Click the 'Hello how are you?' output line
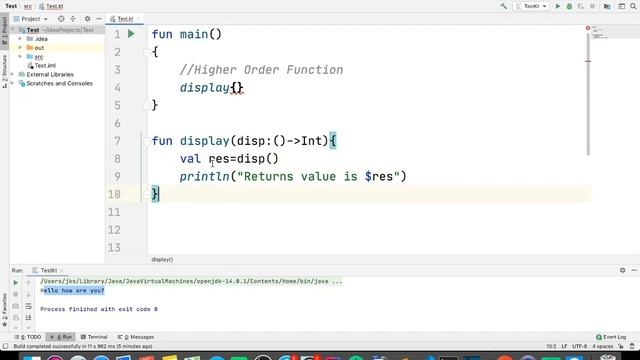 (x=72, y=291)
